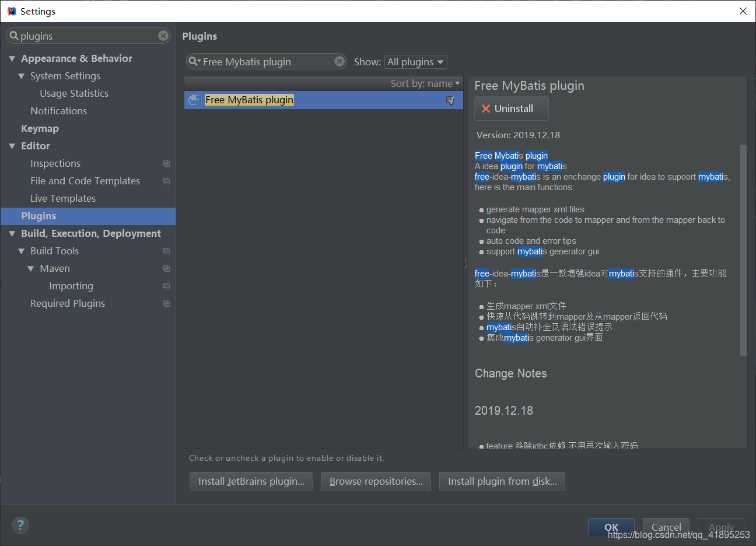Click the Uninstall button
This screenshot has height=546, width=756.
[512, 108]
